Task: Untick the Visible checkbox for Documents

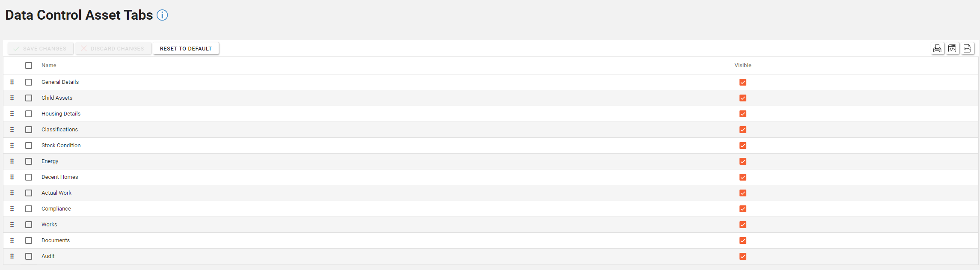Action: click(743, 240)
